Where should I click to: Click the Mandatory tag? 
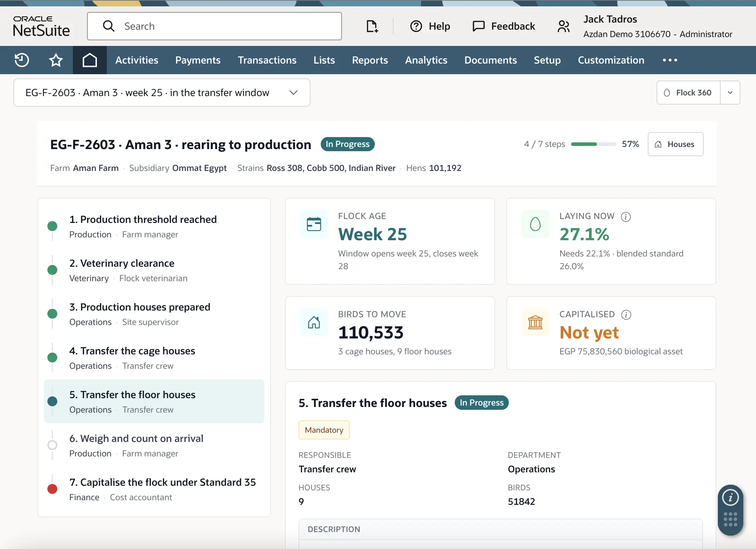point(324,430)
